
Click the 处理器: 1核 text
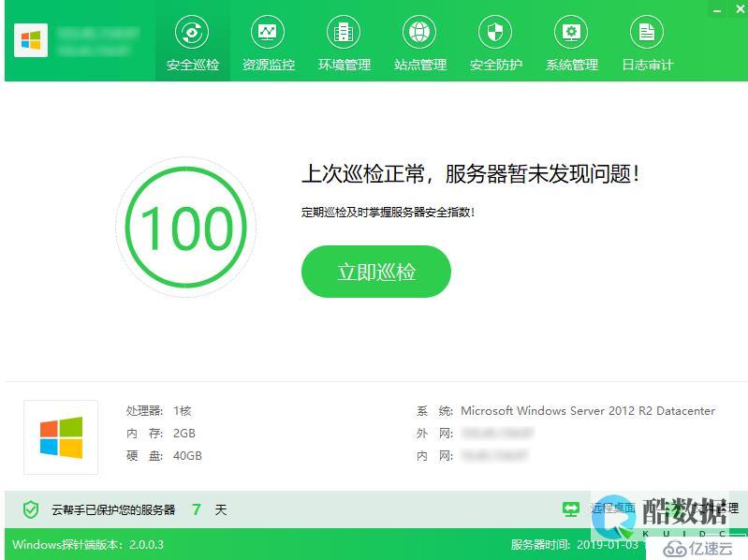tap(159, 411)
